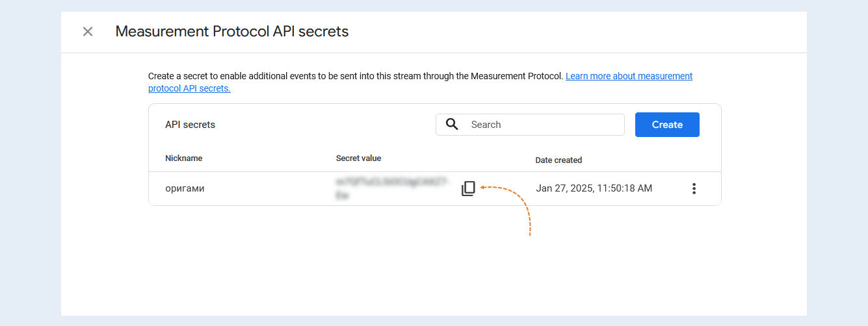The width and height of the screenshot is (868, 326).
Task: Click the blurred secret value text
Action: point(393,188)
